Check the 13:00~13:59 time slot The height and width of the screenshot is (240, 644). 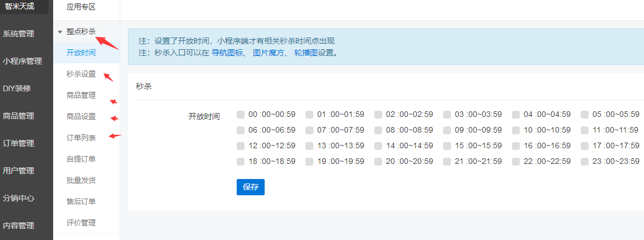309,146
